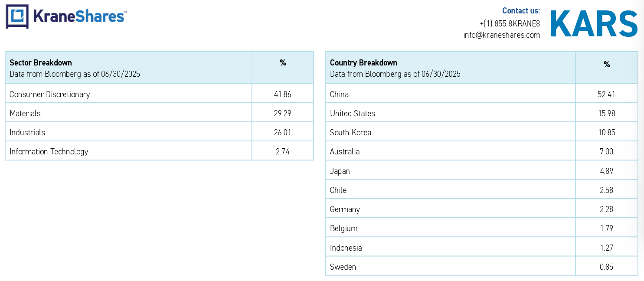Click the KraneShares square logo icon

17,16
